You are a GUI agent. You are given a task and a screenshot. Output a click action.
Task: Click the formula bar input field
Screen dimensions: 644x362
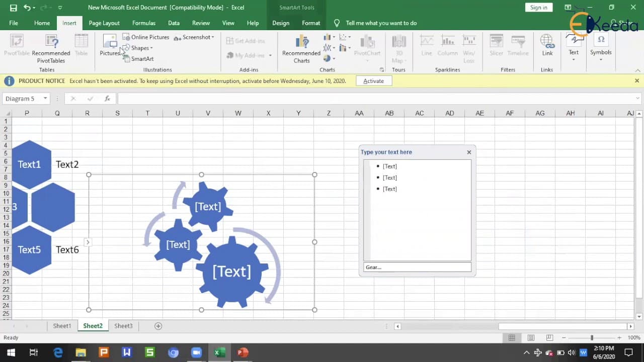point(375,99)
